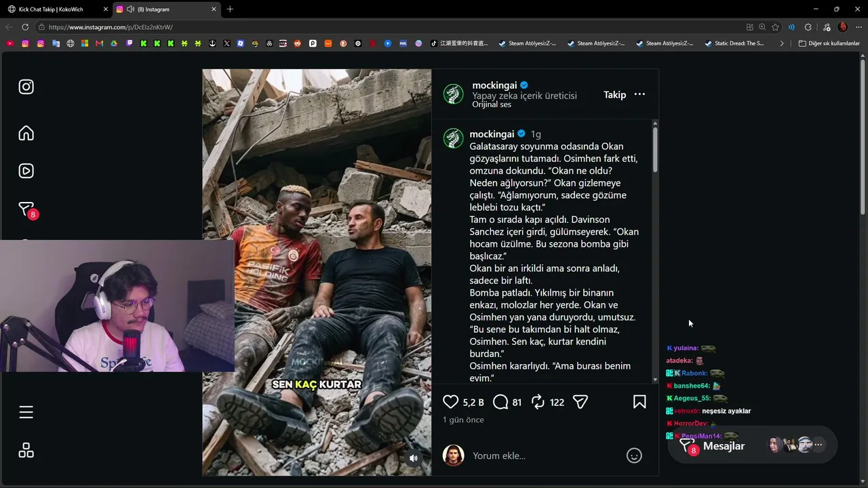Viewport: 868px width, 488px height.
Task: Click the 1 gün önce timestamp
Action: 463,420
